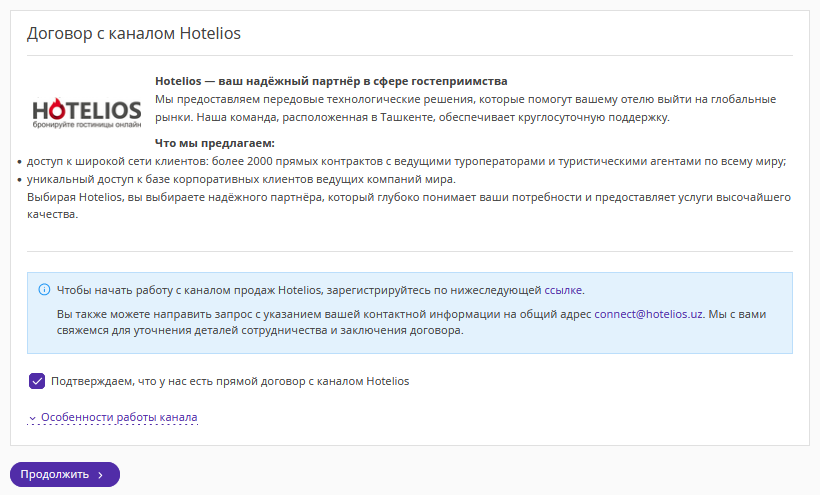The width and height of the screenshot is (820, 495).
Task: Click the notice sentence starting "Вы также можете"
Action: click(412, 322)
